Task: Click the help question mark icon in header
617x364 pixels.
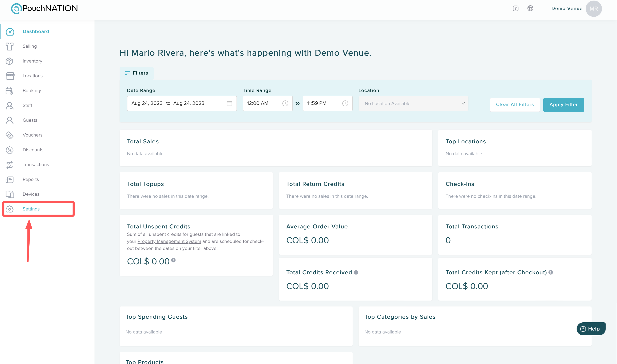Action: click(x=515, y=8)
